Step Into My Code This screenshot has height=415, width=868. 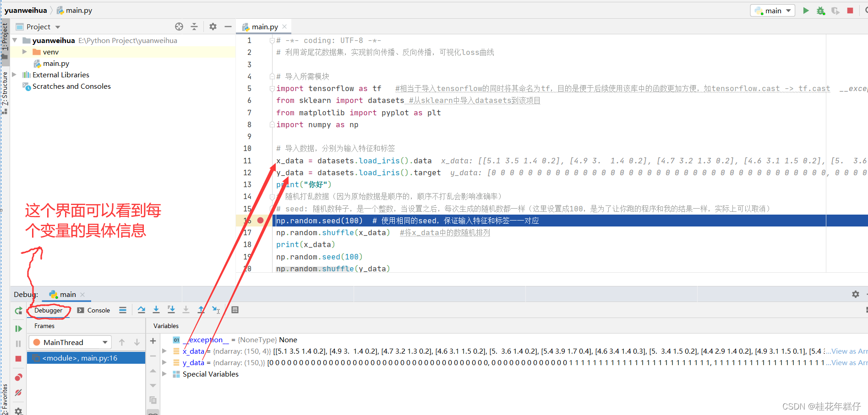pyautogui.click(x=171, y=310)
